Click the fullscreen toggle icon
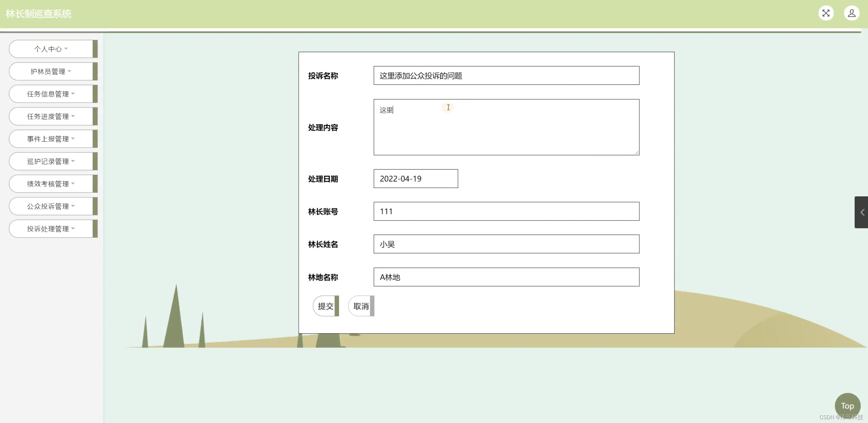Screen dimensions: 868x423 [x=826, y=13]
